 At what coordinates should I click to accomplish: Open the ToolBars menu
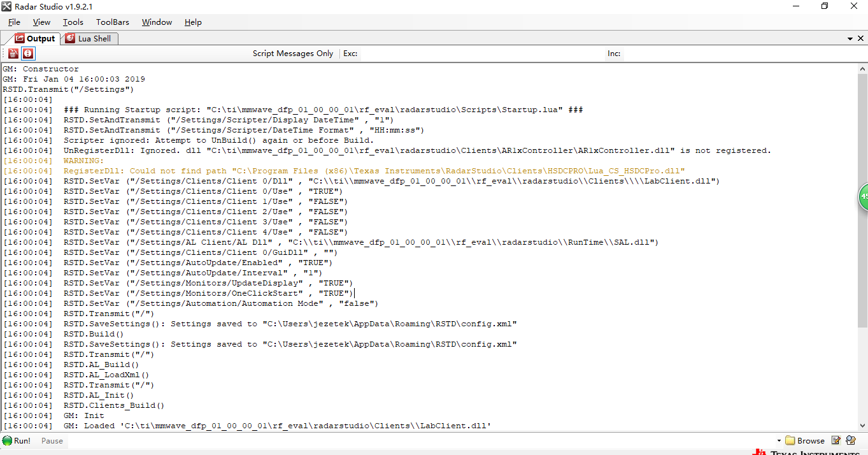click(x=113, y=22)
